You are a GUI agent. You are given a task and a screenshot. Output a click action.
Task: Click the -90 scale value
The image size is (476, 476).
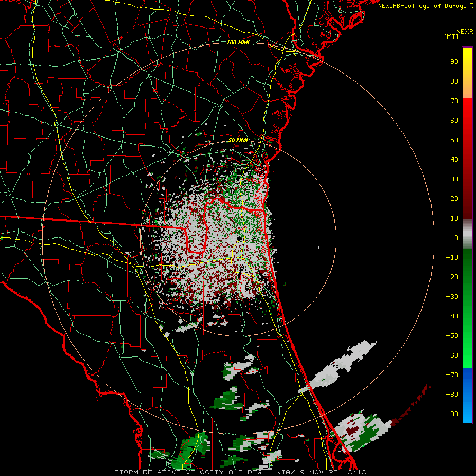pyautogui.click(x=452, y=414)
